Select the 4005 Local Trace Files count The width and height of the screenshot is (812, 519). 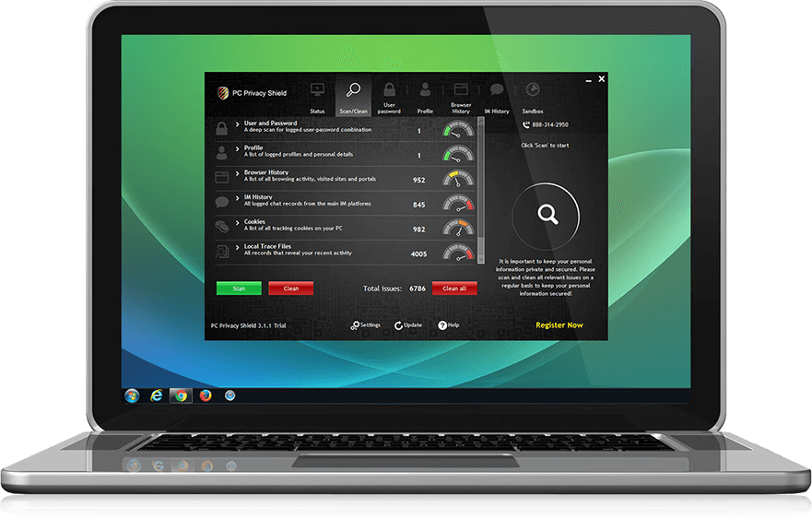419,254
